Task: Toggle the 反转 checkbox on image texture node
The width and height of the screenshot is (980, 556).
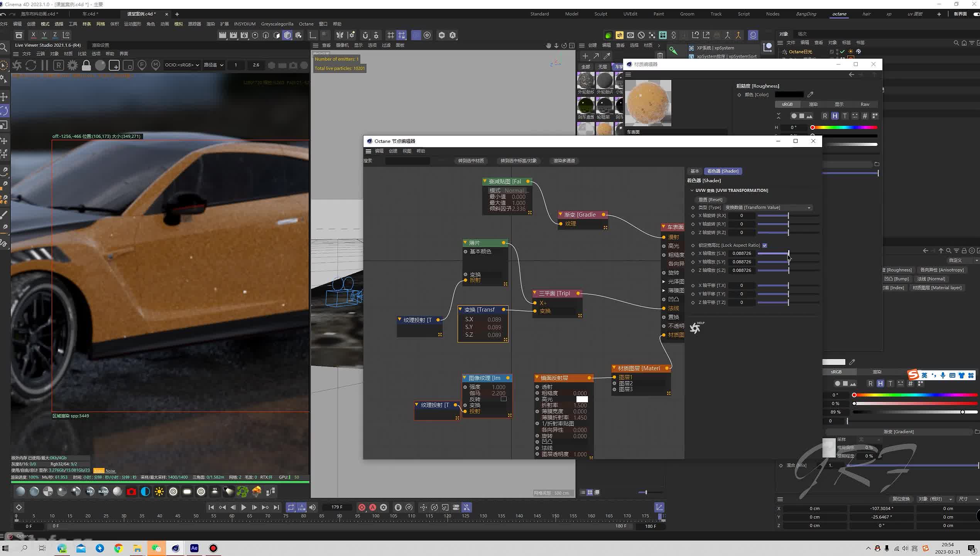Action: (504, 399)
